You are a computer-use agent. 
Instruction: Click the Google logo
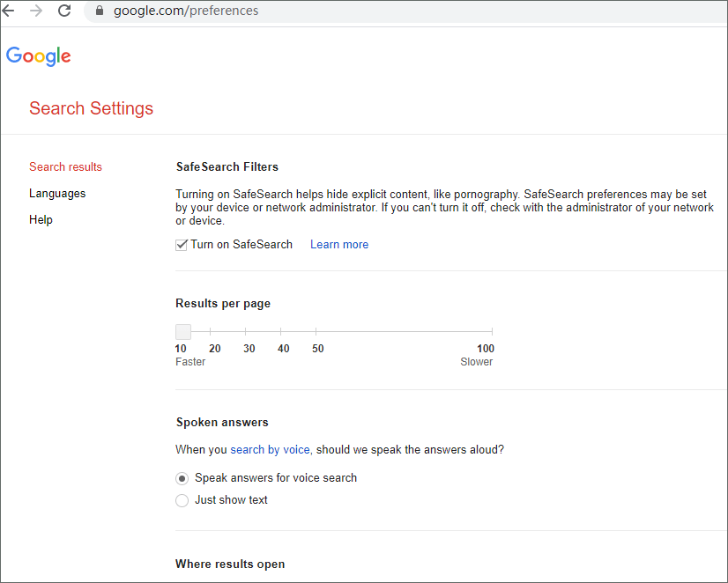pyautogui.click(x=39, y=56)
